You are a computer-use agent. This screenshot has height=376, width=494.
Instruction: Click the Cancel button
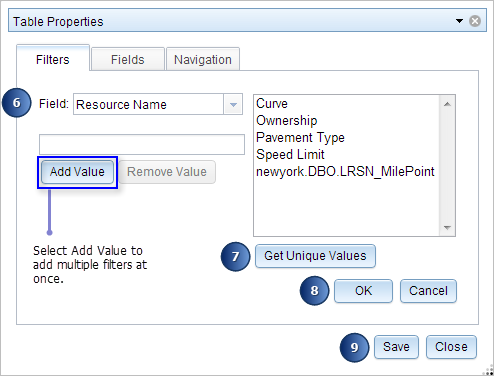pyautogui.click(x=428, y=291)
